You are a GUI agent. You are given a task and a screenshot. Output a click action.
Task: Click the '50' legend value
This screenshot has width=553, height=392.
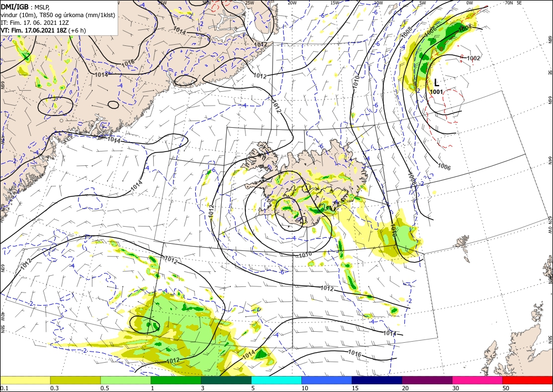(x=506, y=388)
